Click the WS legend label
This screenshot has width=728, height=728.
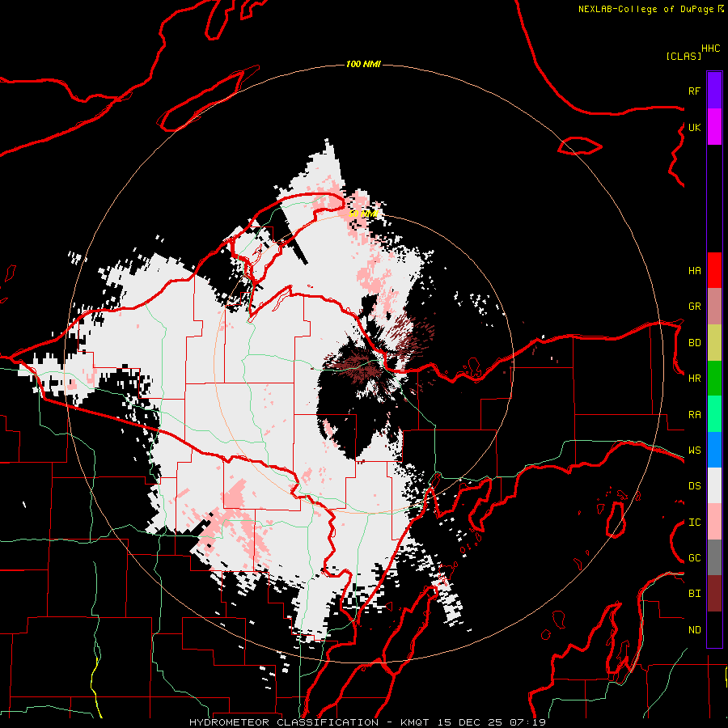click(694, 451)
